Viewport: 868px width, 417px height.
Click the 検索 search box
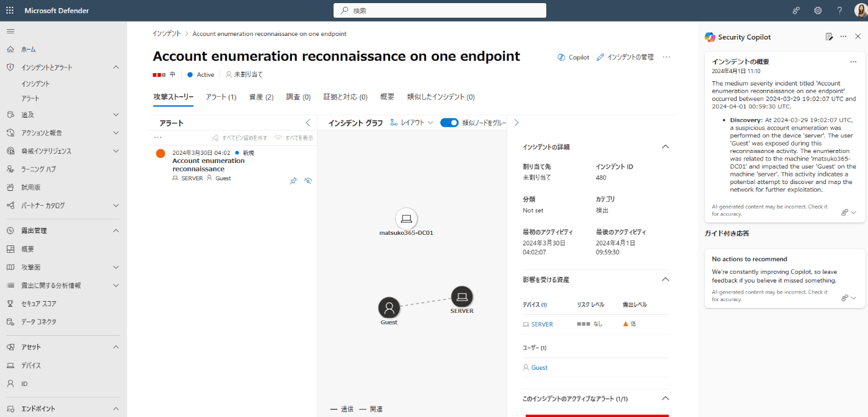point(440,11)
